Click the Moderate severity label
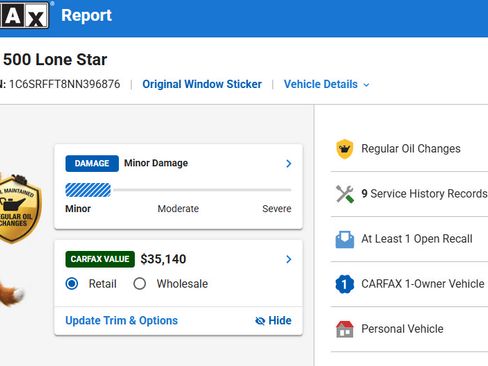This screenshot has width=488, height=366. (x=178, y=209)
